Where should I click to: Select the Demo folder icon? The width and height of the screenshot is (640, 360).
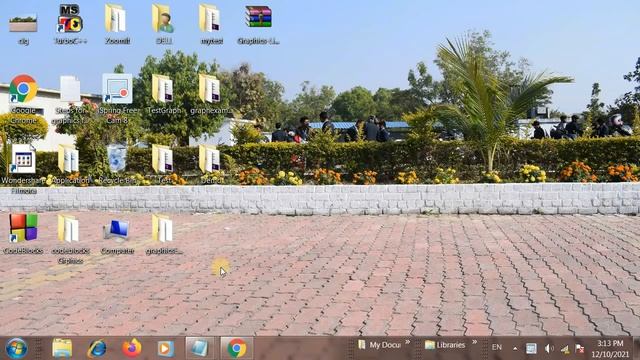click(x=209, y=159)
